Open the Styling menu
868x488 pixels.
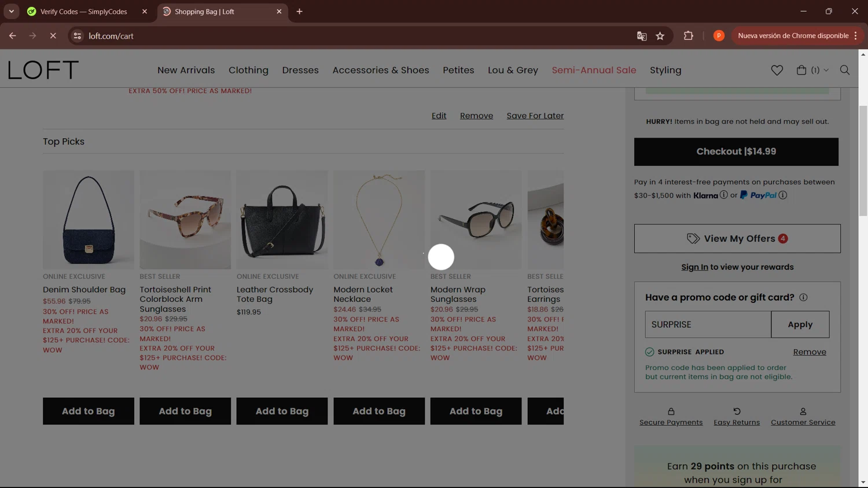pyautogui.click(x=665, y=70)
